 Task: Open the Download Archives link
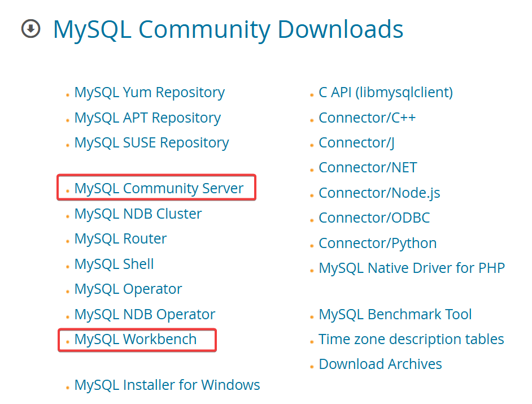tap(380, 364)
